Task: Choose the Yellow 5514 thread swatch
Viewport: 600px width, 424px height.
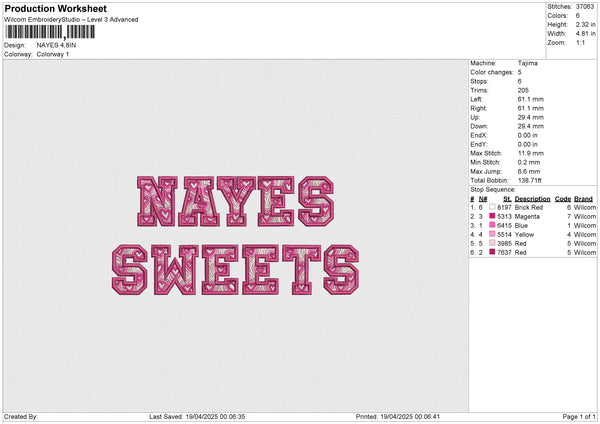Action: (x=492, y=234)
